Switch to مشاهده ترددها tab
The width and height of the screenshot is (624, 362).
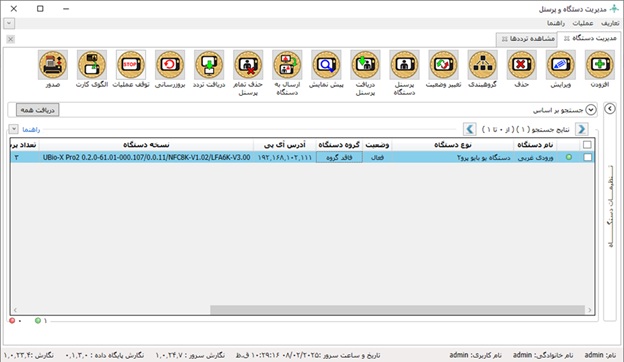pyautogui.click(x=528, y=39)
